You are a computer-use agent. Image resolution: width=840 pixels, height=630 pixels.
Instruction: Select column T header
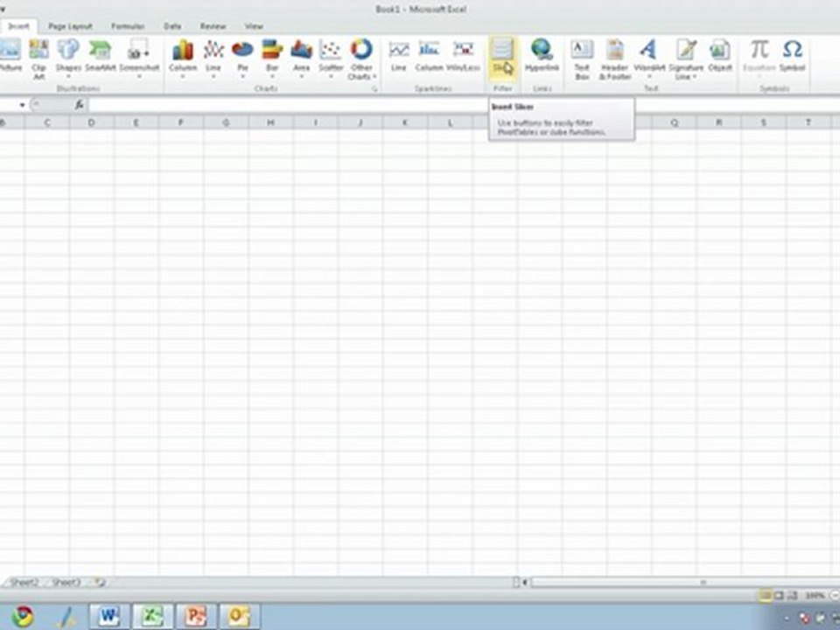pyautogui.click(x=808, y=122)
